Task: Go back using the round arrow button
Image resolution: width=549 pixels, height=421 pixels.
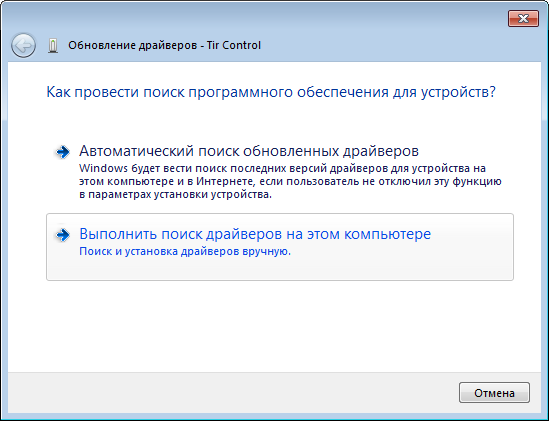Action: click(23, 45)
